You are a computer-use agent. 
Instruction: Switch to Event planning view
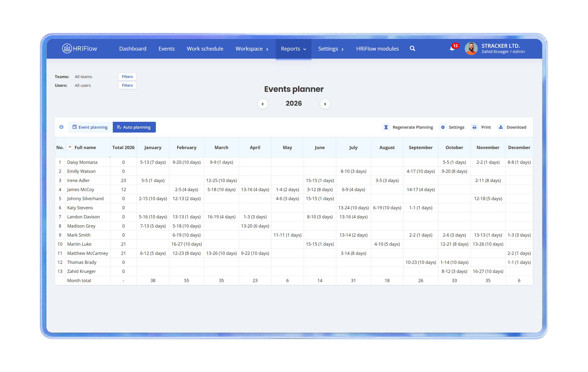[90, 127]
